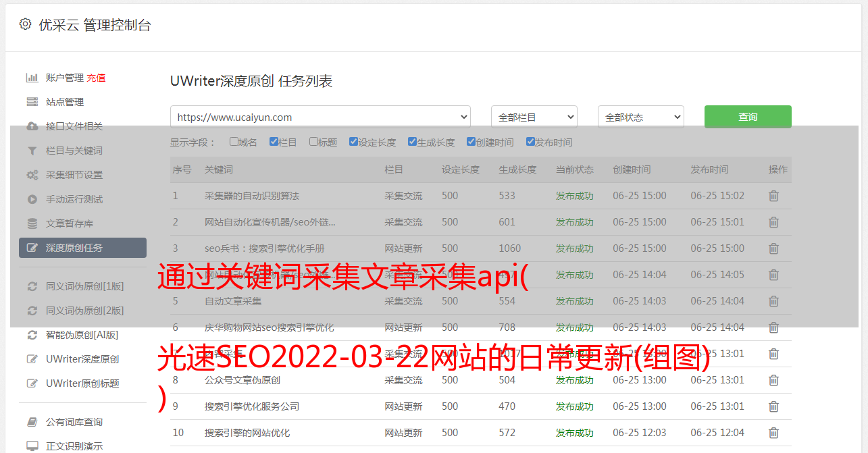This screenshot has height=453, width=868.
Task: Delete the 公众号文章伪原创 task via trash icon
Action: click(774, 380)
